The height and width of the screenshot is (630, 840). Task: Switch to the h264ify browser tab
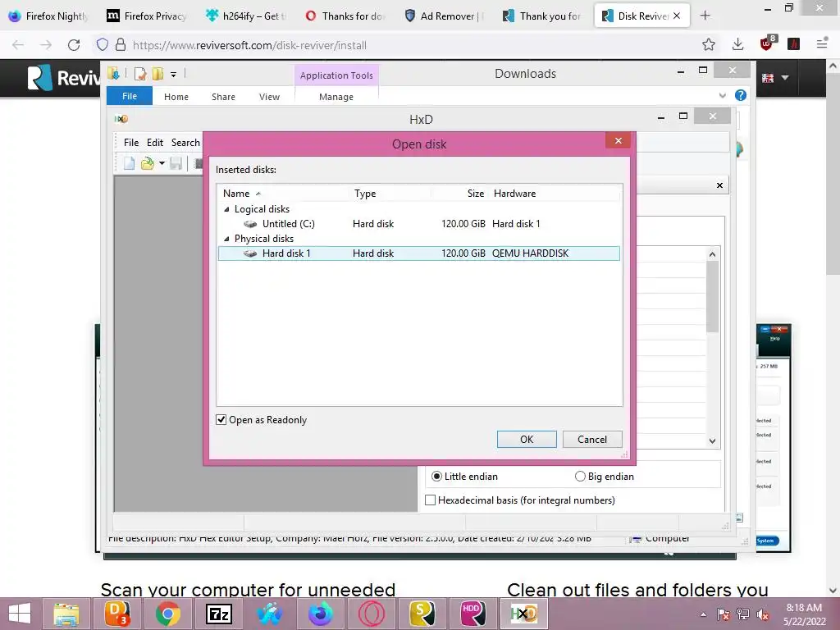pyautogui.click(x=247, y=16)
